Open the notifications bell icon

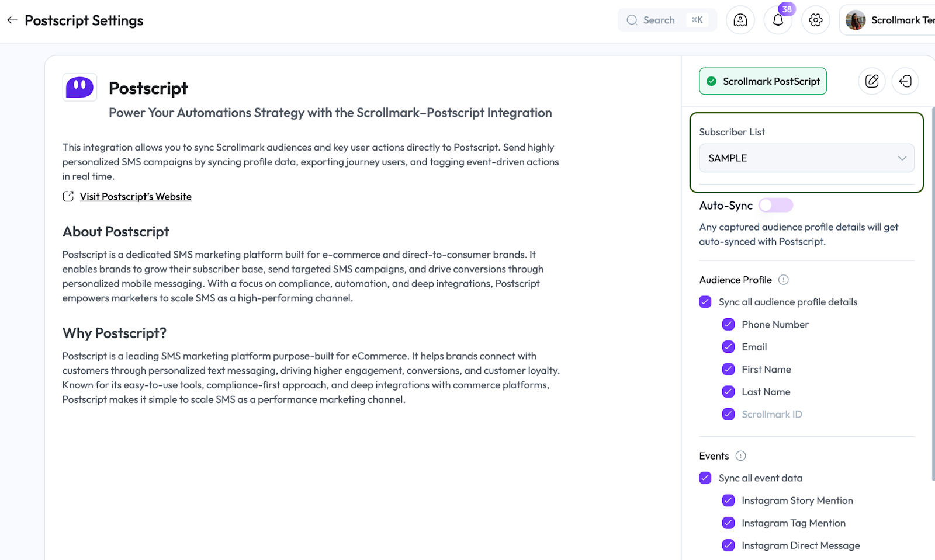[778, 20]
